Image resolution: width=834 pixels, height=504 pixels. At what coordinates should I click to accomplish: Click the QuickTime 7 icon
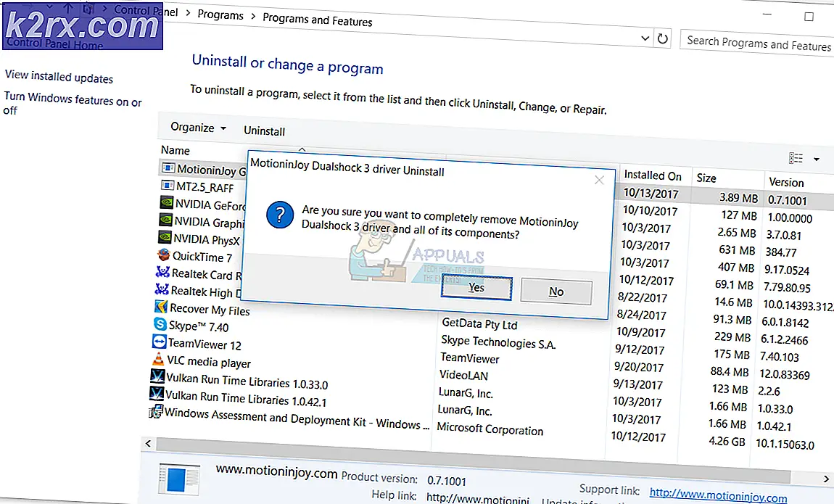click(164, 255)
